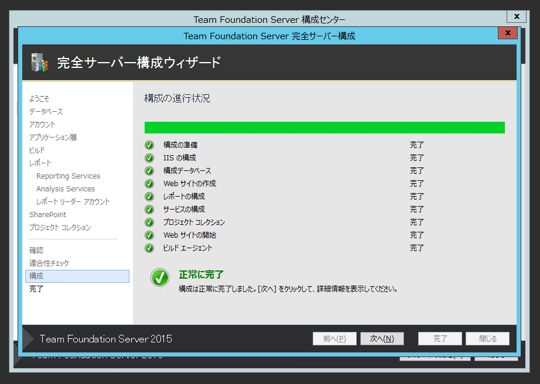Click レポートの構成 task label

click(184, 197)
